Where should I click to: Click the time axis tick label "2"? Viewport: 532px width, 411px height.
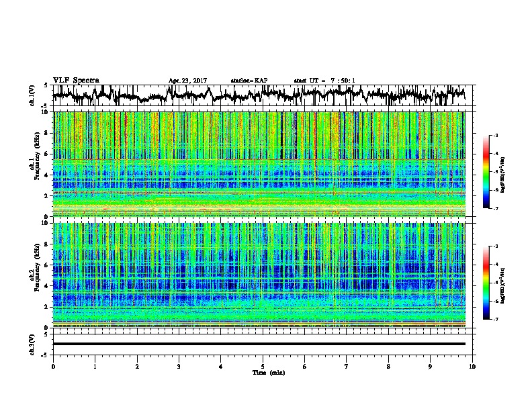coord(137,367)
